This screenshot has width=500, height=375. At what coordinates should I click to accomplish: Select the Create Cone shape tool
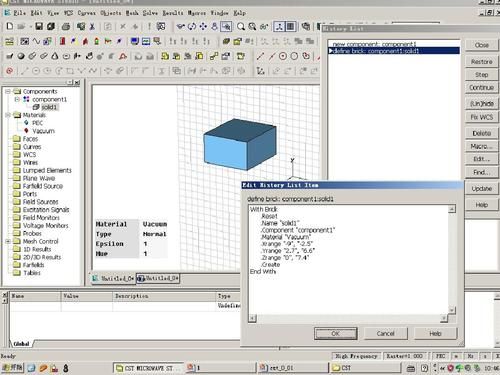pyautogui.click(x=55, y=56)
